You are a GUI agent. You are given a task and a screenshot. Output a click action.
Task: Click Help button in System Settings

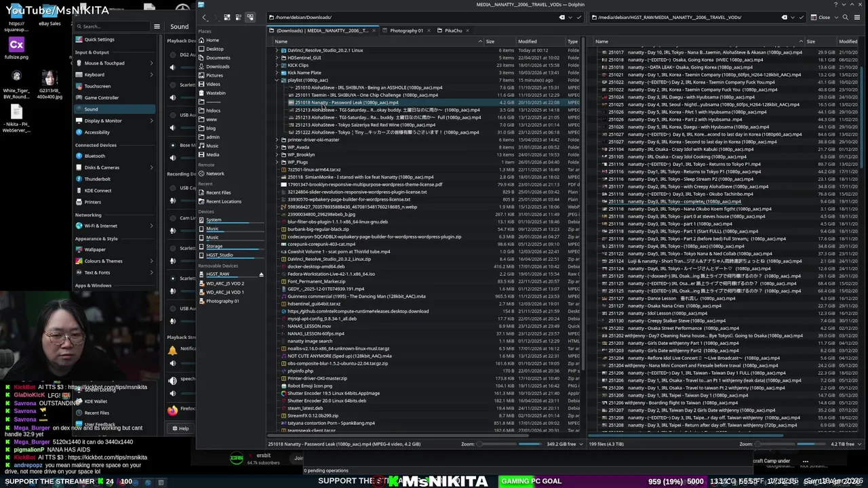tap(180, 428)
